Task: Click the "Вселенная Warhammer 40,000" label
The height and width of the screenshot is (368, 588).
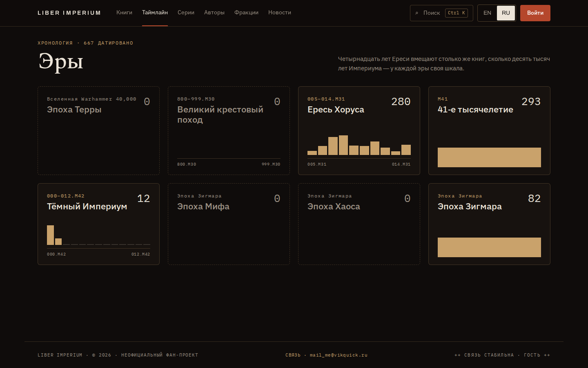Action: click(92, 99)
